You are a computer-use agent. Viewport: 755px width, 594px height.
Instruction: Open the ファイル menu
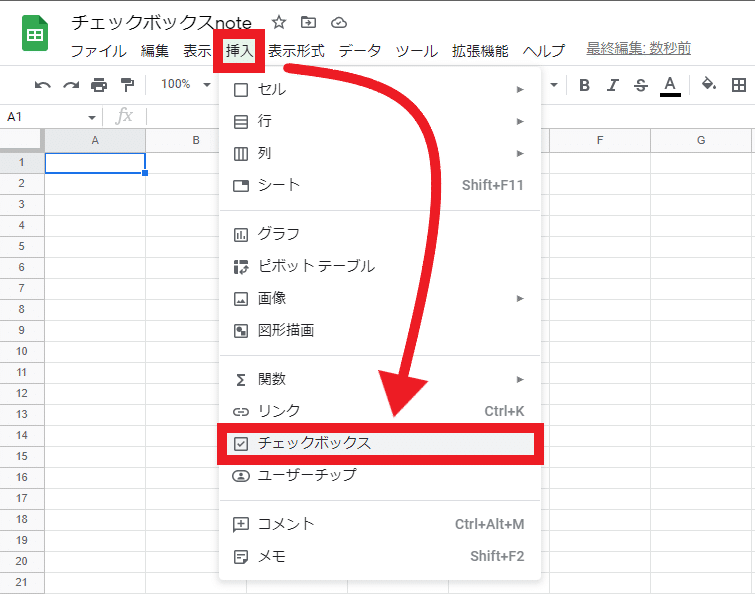point(99,51)
